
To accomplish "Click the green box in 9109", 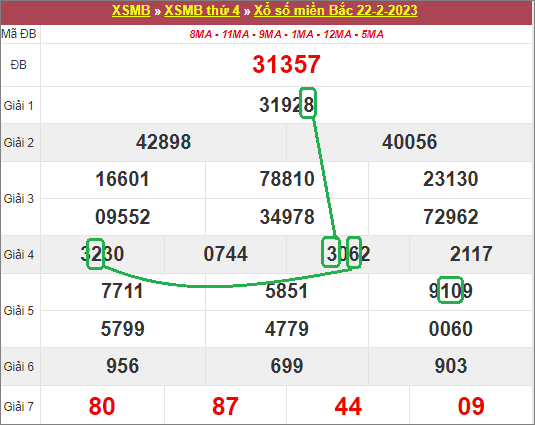I will click(x=450, y=290).
